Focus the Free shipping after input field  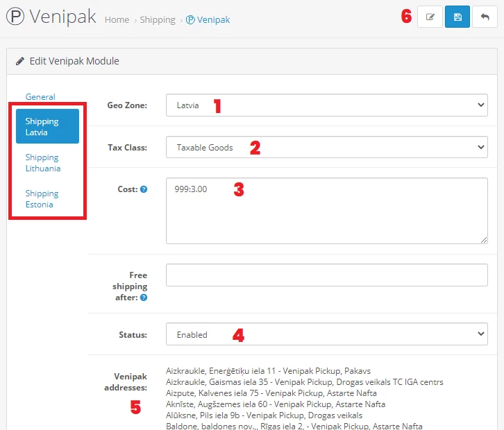coord(326,275)
